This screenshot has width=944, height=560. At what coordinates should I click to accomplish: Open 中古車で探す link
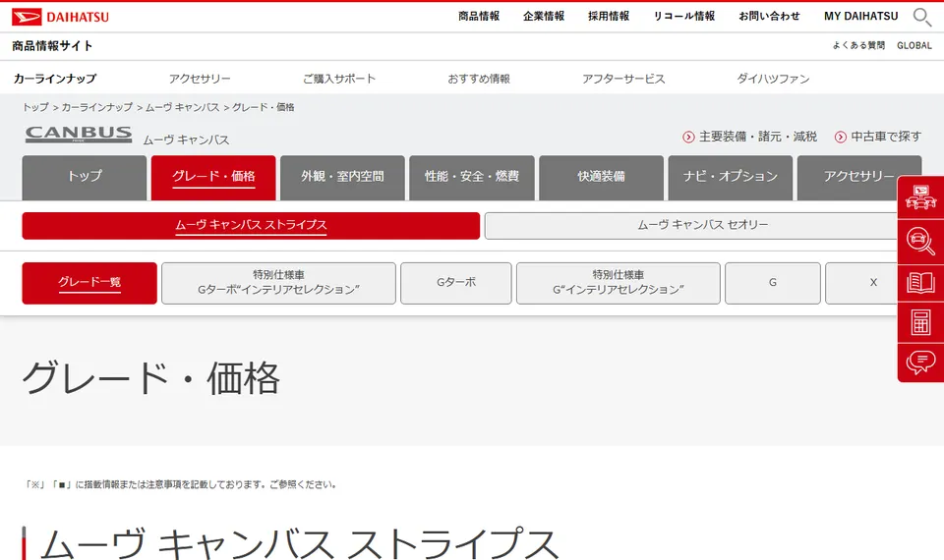point(886,138)
